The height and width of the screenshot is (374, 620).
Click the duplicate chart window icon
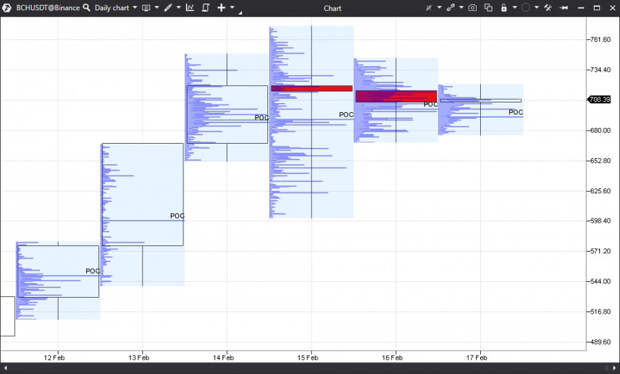coord(488,8)
